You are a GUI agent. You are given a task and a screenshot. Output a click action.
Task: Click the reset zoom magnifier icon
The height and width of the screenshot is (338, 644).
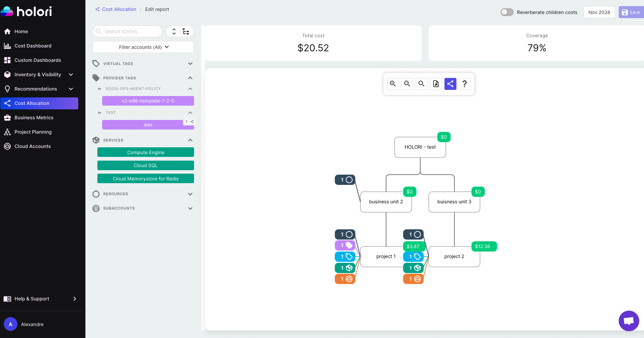(422, 84)
